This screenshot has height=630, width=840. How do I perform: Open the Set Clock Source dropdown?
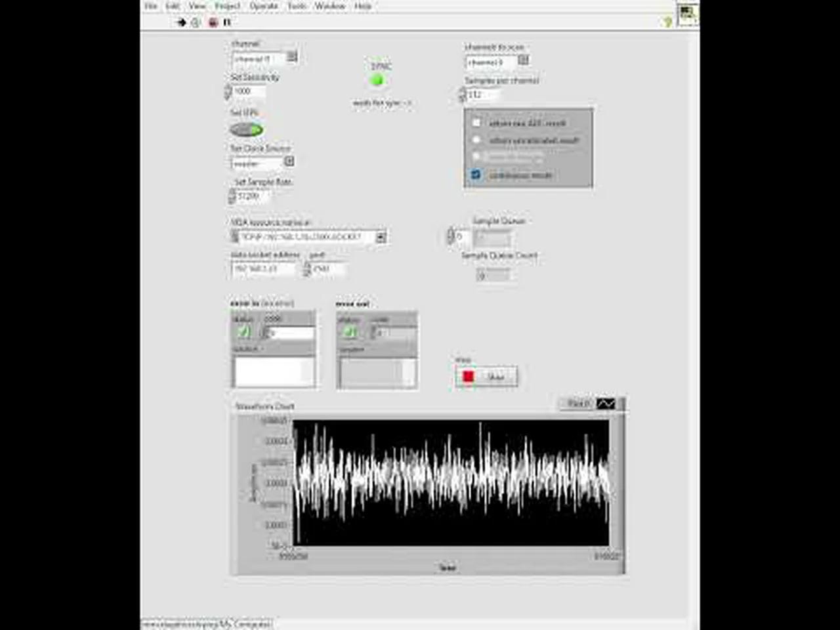[x=291, y=161]
